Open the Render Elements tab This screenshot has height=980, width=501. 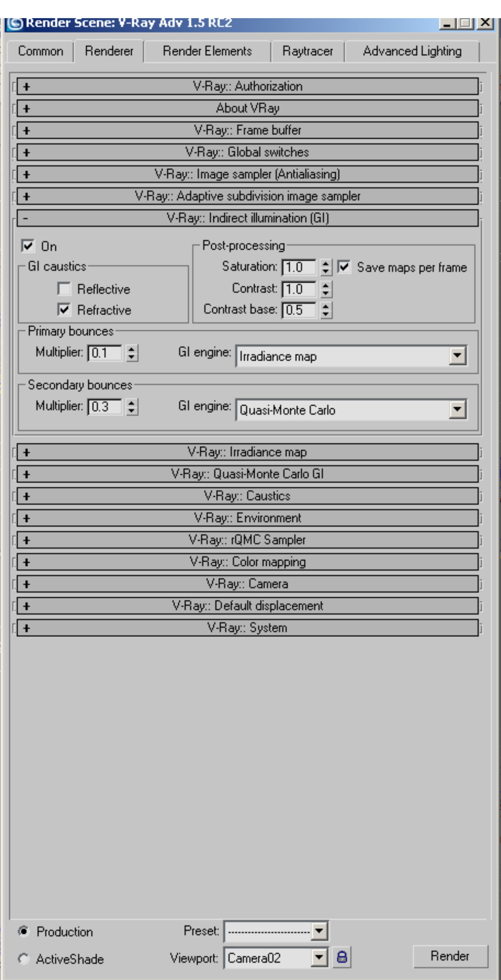tap(207, 52)
